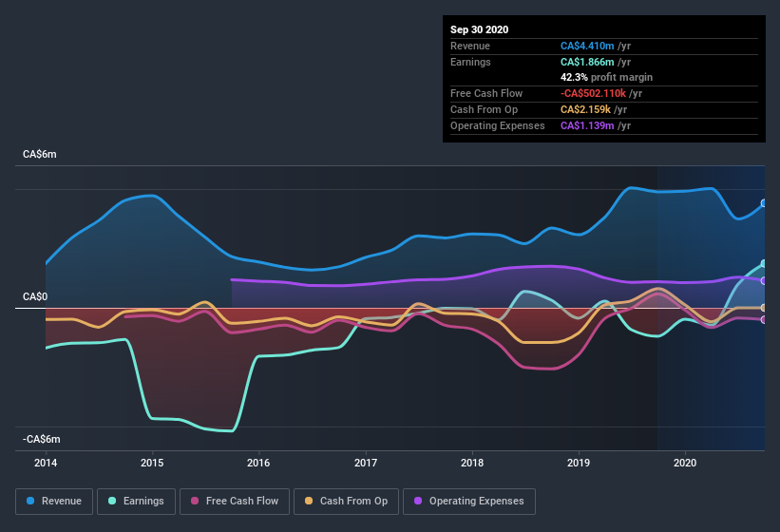The image size is (780, 532).
Task: Click the CA$4.410m revenue value
Action: coord(587,46)
